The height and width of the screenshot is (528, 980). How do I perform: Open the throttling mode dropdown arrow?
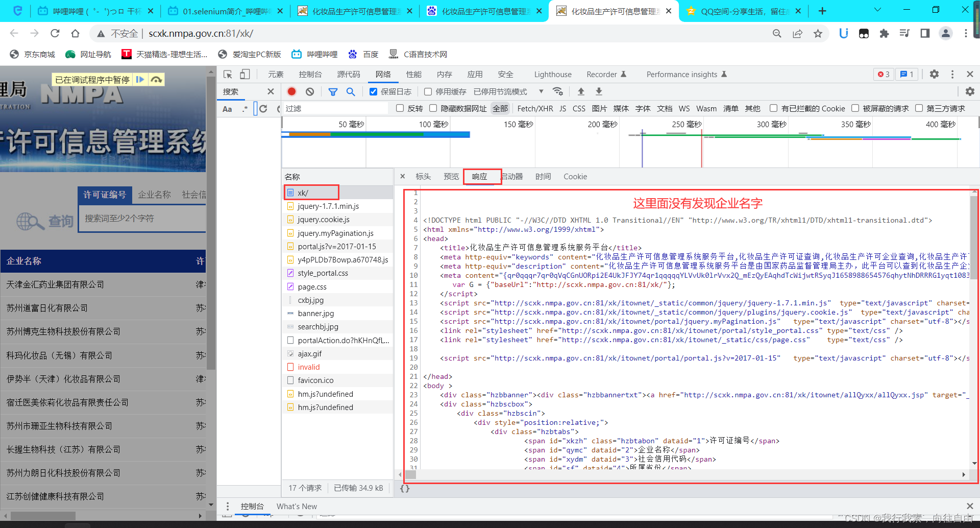541,91
